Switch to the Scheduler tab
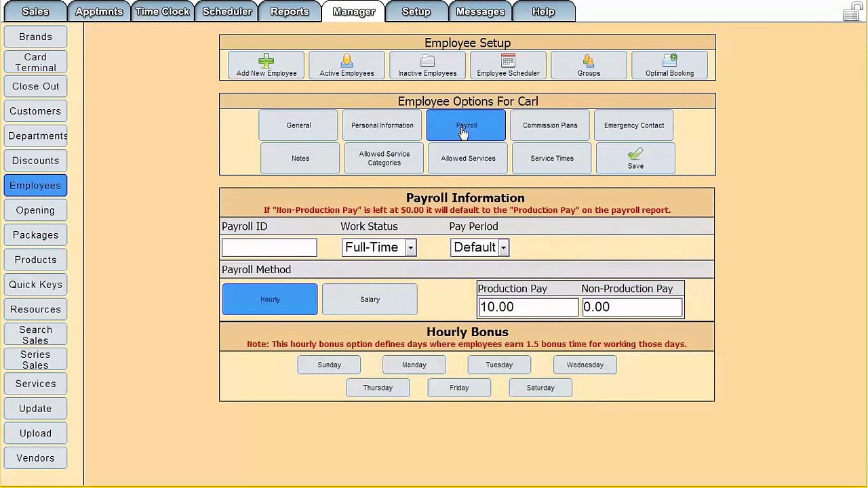 [227, 12]
